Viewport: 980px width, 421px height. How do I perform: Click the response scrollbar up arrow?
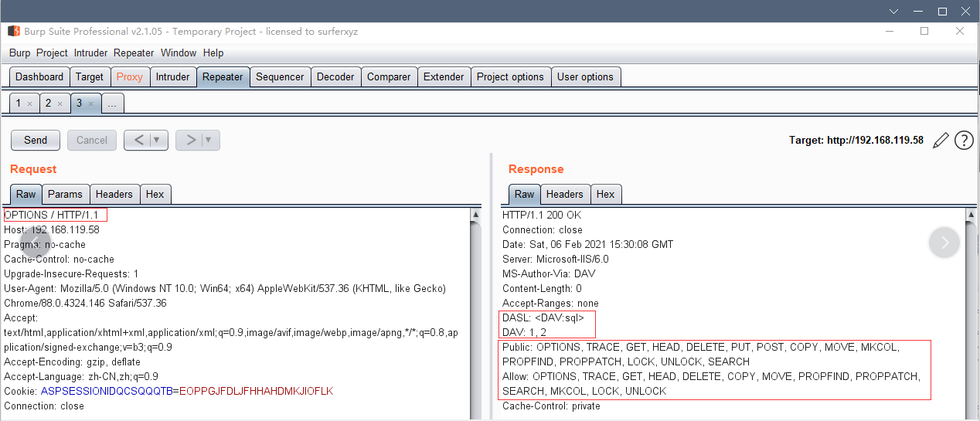(971, 215)
